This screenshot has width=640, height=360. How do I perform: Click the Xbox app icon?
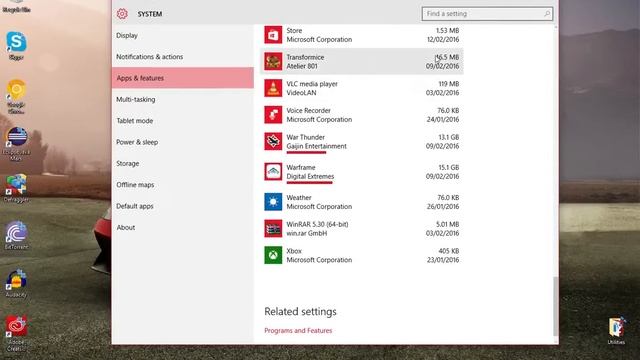(x=273, y=255)
